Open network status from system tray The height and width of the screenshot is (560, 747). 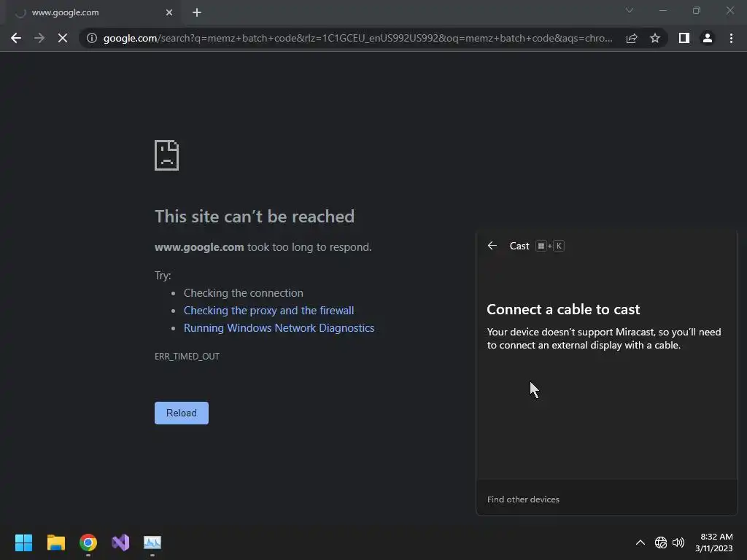[x=661, y=542]
